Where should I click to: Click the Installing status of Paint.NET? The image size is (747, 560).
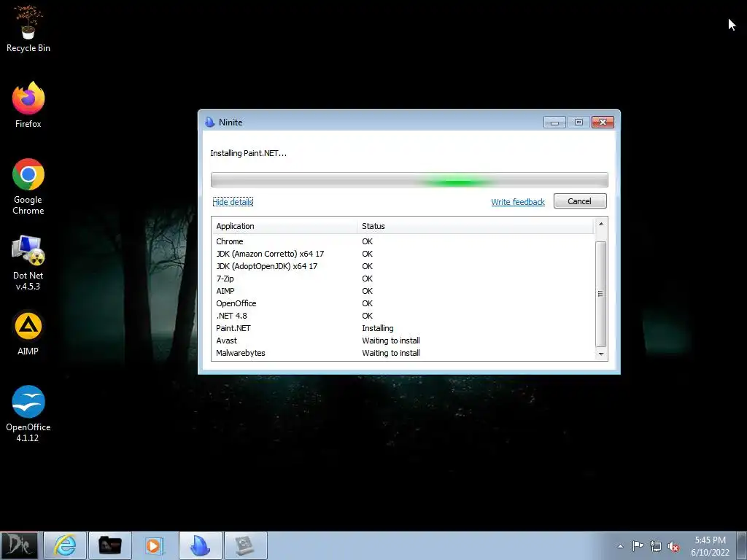(x=377, y=328)
